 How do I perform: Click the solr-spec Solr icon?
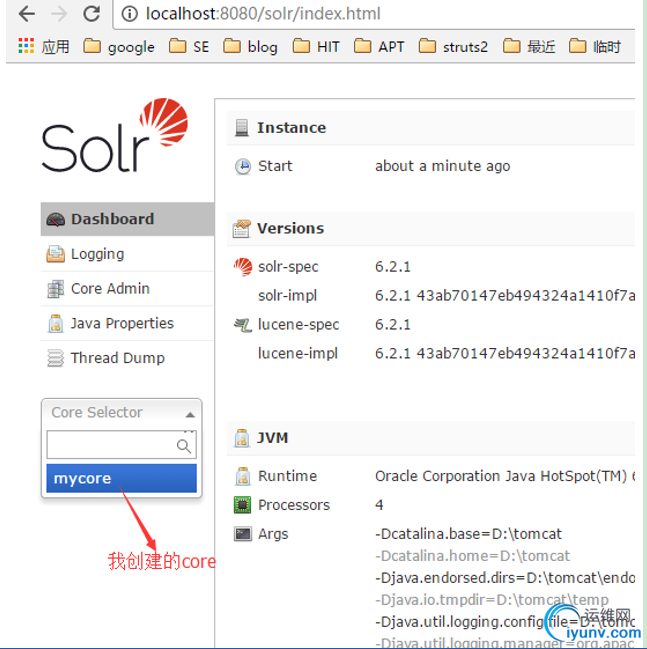243,267
